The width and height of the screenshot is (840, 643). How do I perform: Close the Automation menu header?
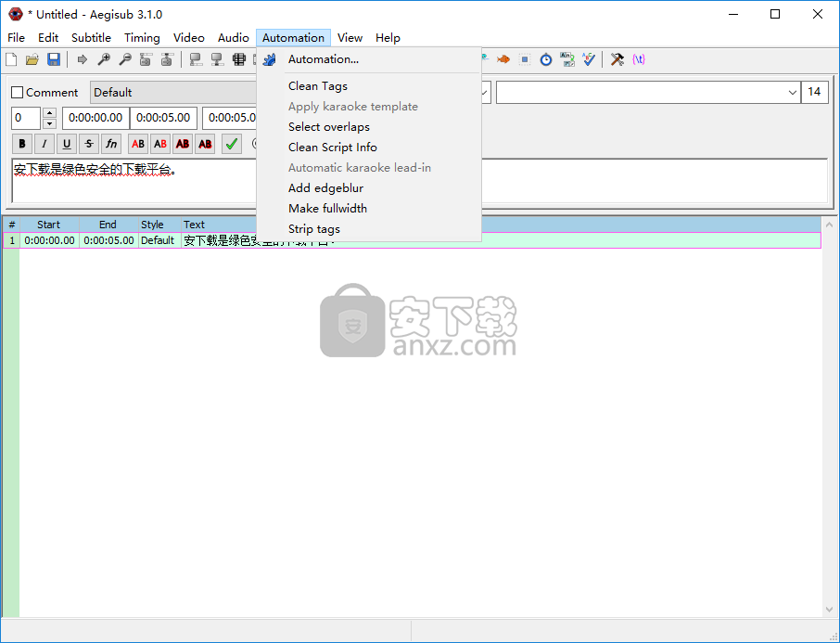click(x=293, y=37)
